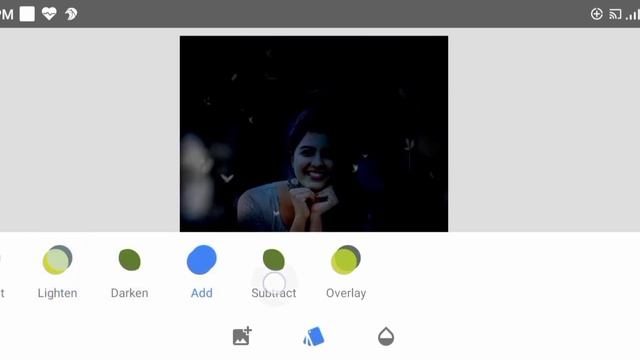This screenshot has width=640, height=360.
Task: Open the opacity droplet icon
Action: tap(386, 337)
